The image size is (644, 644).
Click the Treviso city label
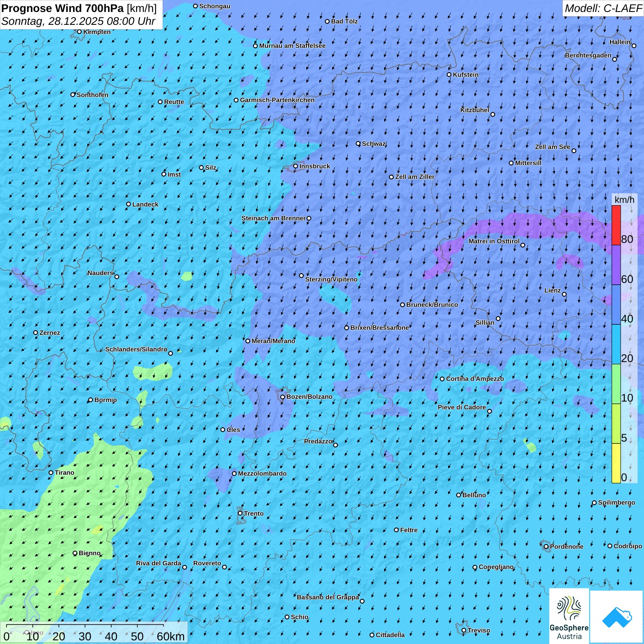click(x=479, y=630)
